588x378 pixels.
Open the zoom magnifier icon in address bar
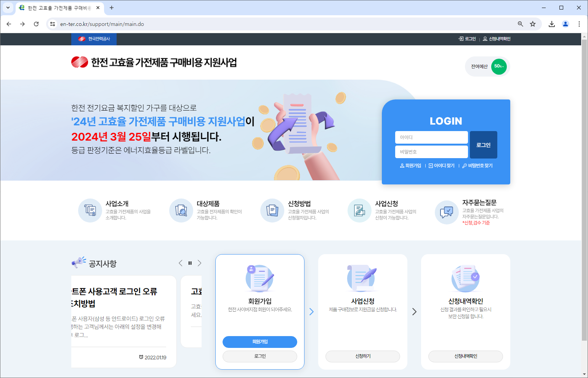point(520,24)
